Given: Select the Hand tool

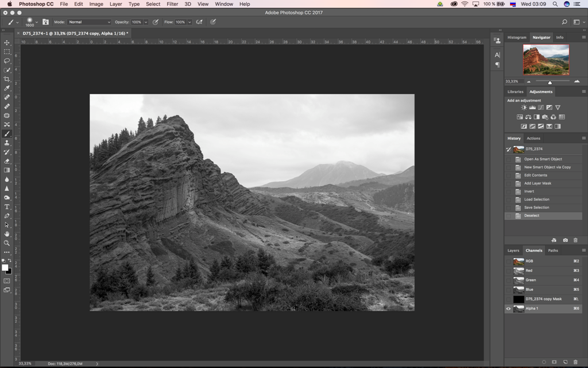Looking at the screenshot, I should 7,234.
